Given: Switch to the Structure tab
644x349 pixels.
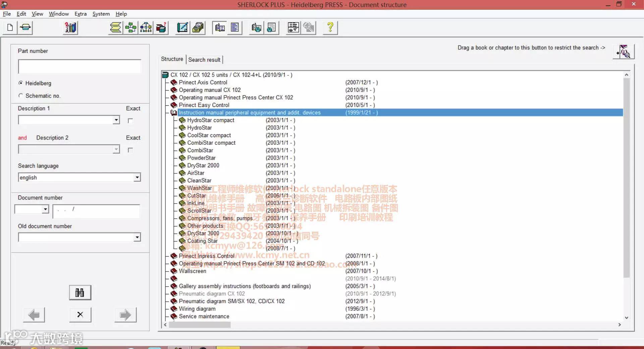Looking at the screenshot, I should click(x=172, y=59).
